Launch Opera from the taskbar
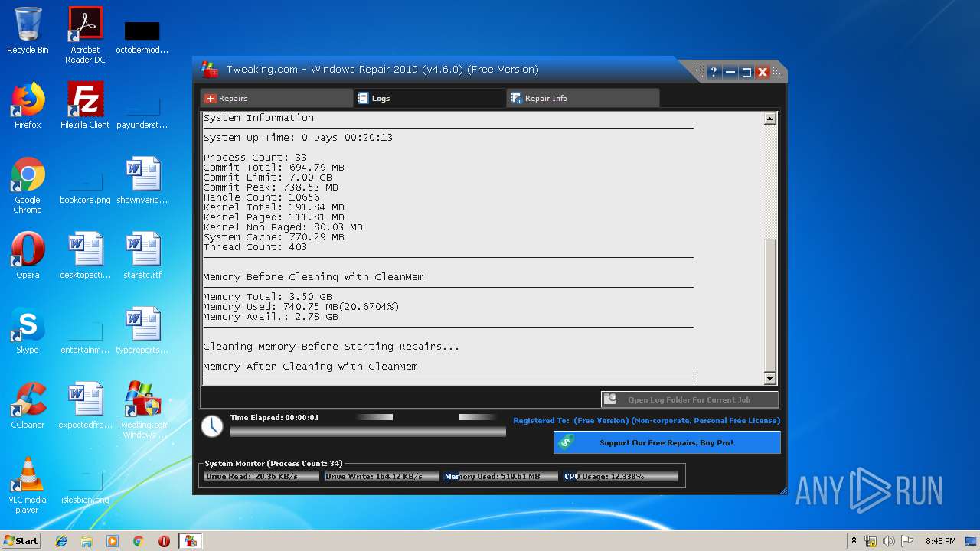This screenshot has height=551, width=980. click(x=164, y=541)
